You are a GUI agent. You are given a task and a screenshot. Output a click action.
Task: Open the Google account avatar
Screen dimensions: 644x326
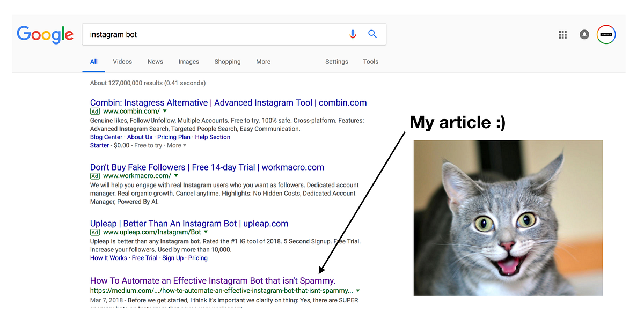606,35
